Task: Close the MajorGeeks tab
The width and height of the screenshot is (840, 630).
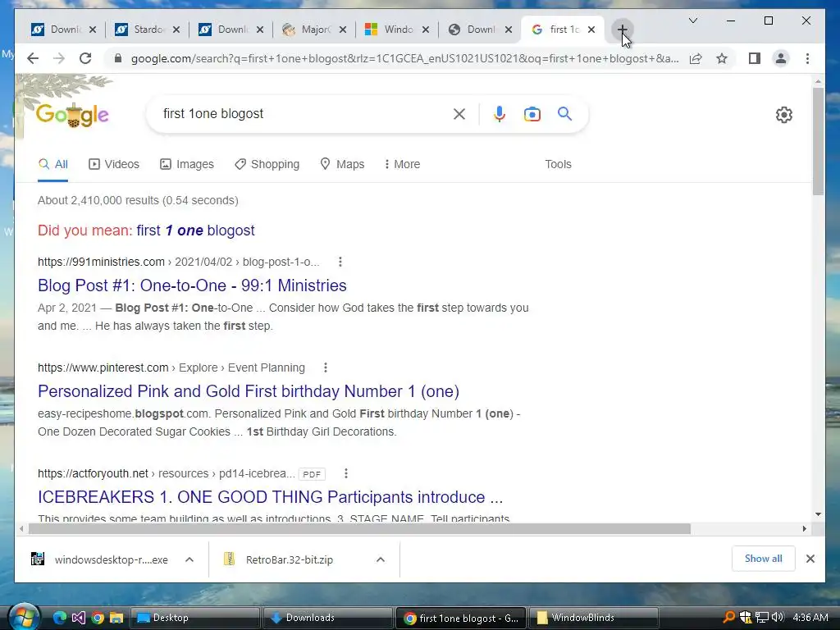Action: 343,30
